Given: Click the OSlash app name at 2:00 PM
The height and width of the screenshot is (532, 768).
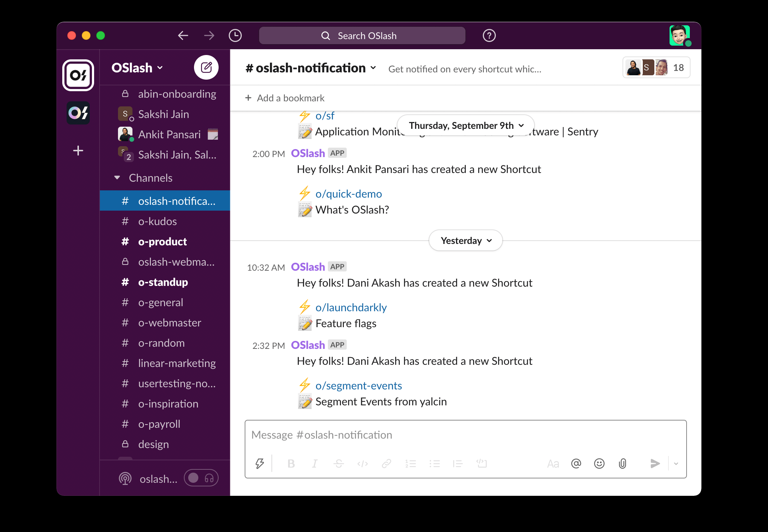Looking at the screenshot, I should click(308, 153).
